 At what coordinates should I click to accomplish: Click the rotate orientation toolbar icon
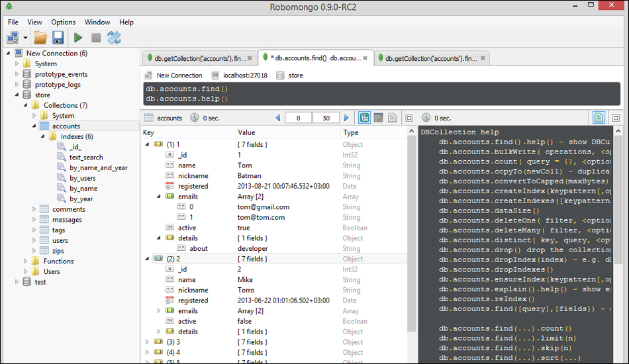pos(114,38)
